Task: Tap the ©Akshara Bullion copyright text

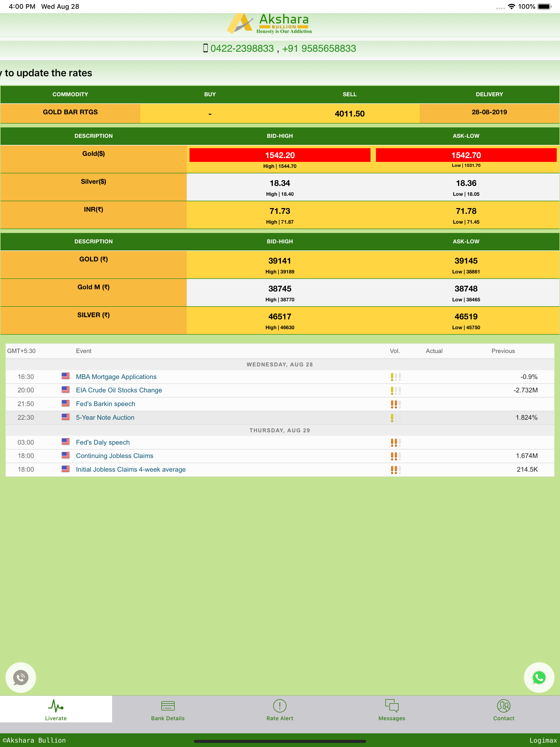Action: 34,740
